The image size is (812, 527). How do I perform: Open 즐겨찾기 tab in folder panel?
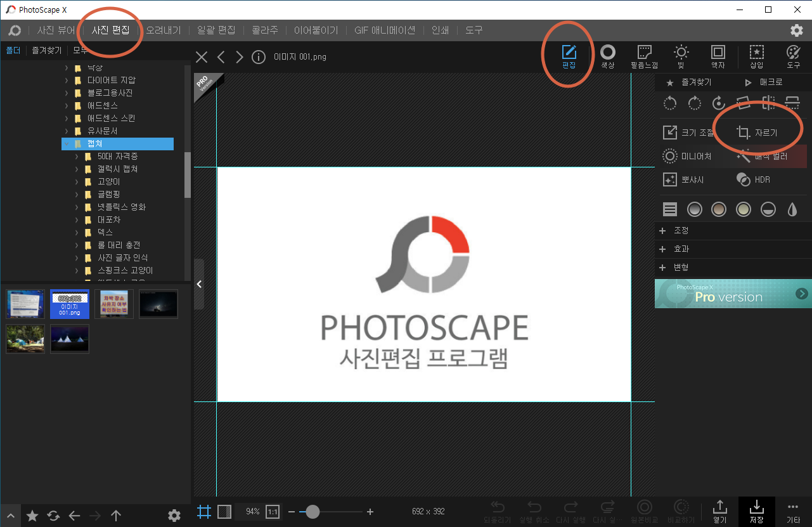[x=47, y=50]
